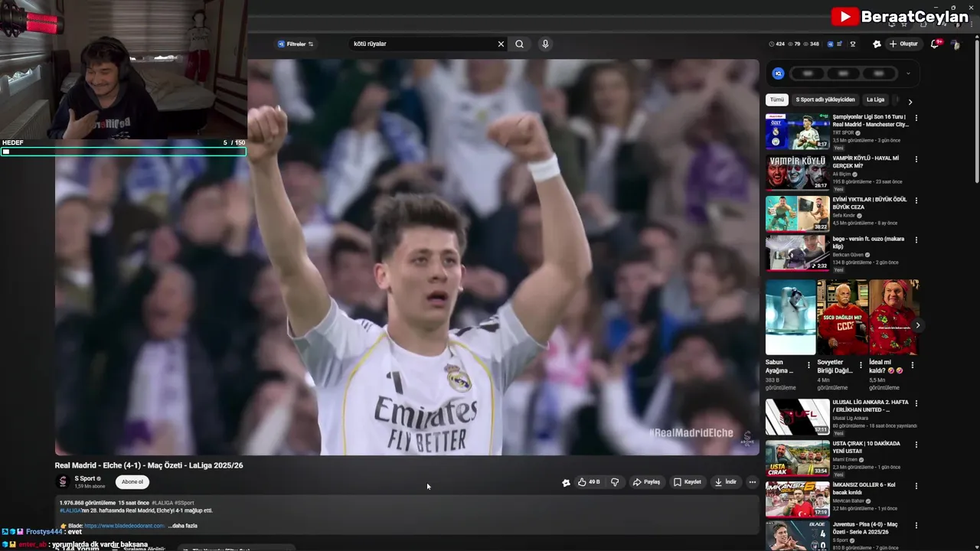The height and width of the screenshot is (551, 980).
Task: Select the Tümü filter chip
Action: tap(777, 99)
